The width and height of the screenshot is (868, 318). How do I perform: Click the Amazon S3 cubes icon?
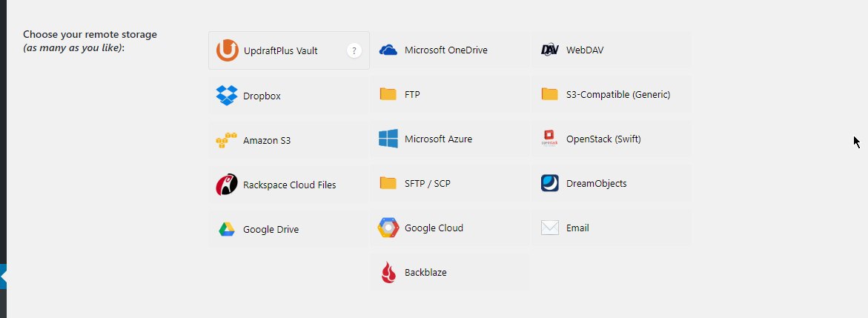tap(226, 140)
